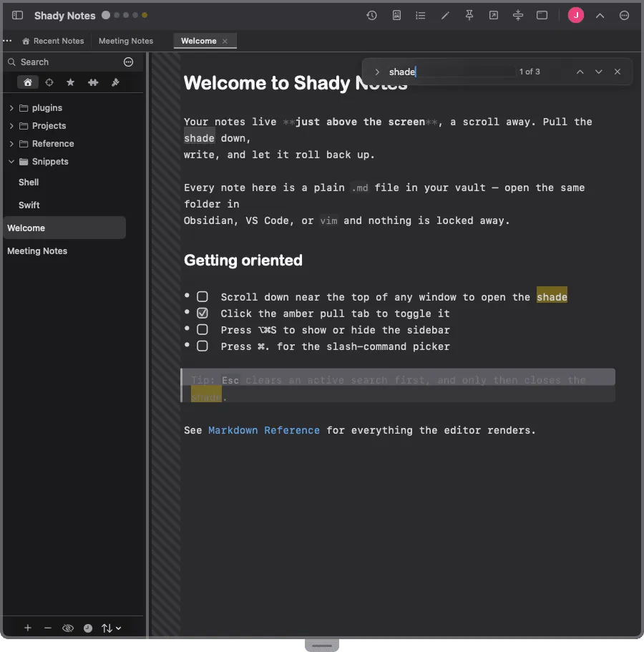This screenshot has height=652, width=644.
Task: Collapse the Snippets folder
Action: click(x=11, y=162)
